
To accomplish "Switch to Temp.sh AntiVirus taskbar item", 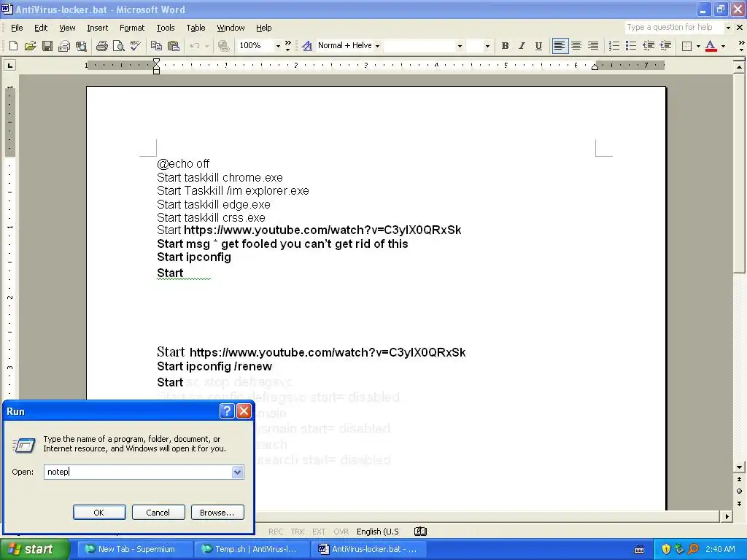I will pyautogui.click(x=252, y=549).
